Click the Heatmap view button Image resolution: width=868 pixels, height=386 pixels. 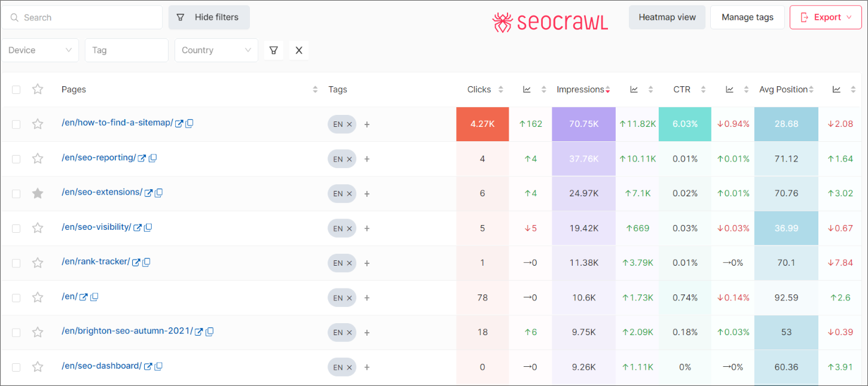pos(667,17)
